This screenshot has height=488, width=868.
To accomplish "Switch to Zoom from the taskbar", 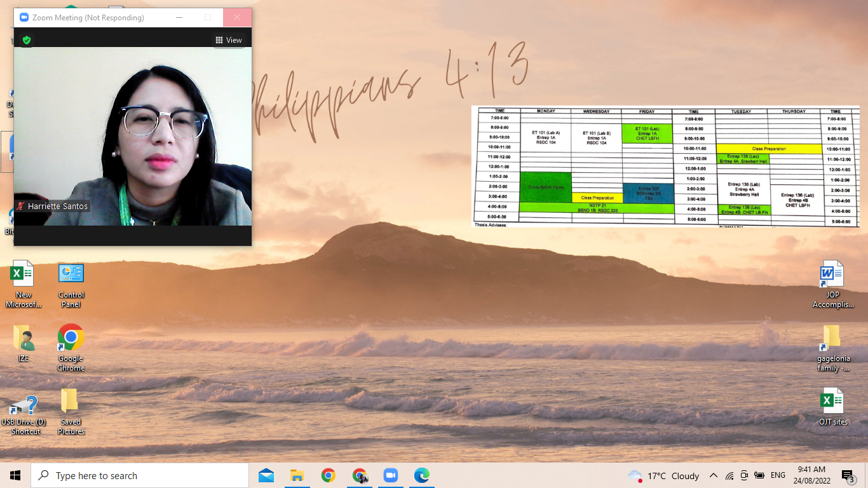I will coord(390,475).
